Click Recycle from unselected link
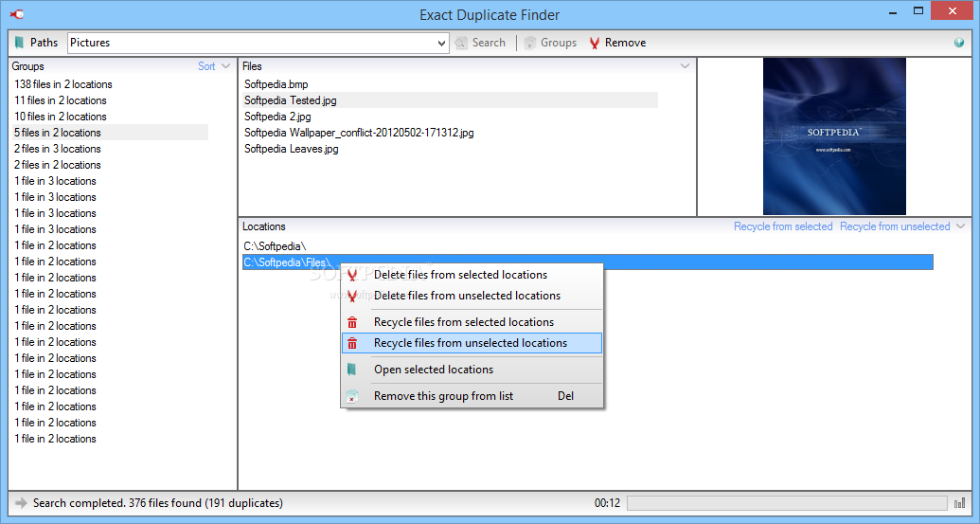The width and height of the screenshot is (980, 524). (x=895, y=226)
